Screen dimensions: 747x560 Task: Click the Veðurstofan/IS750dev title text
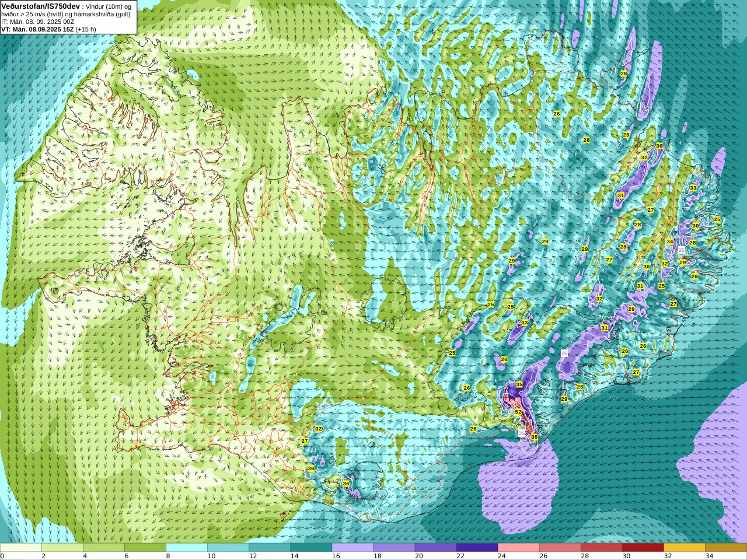(x=41, y=6)
